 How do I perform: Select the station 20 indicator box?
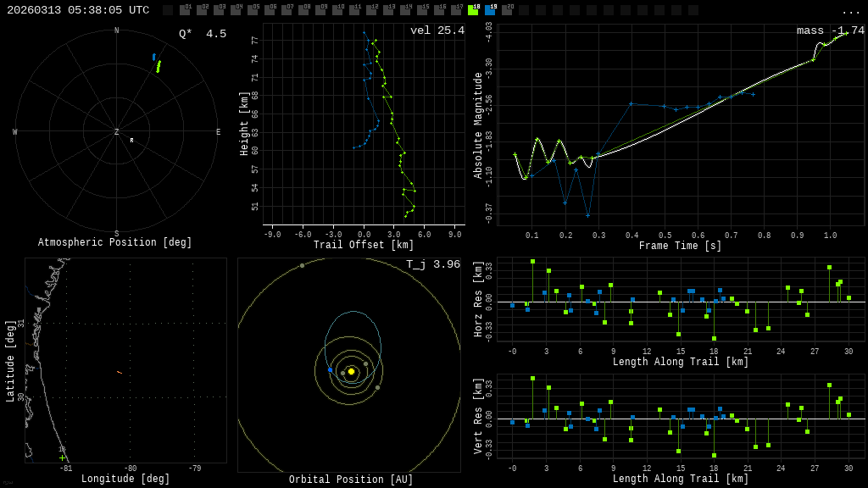(x=507, y=10)
